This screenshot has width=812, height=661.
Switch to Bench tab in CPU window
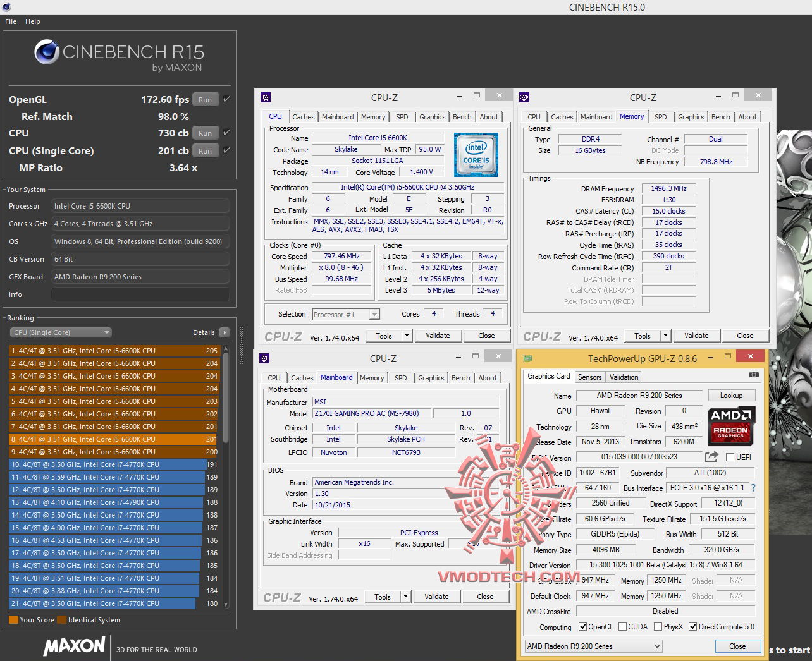click(x=462, y=117)
